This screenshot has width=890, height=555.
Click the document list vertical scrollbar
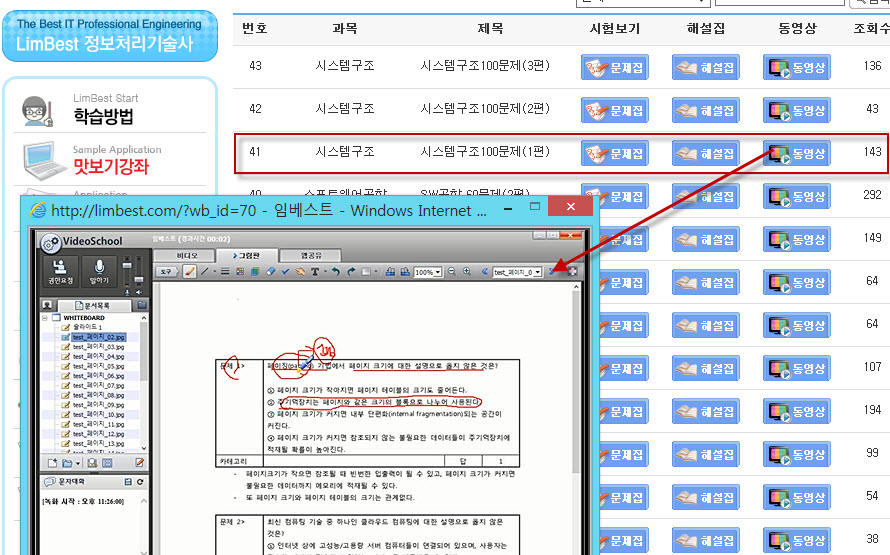pyautogui.click(x=144, y=383)
